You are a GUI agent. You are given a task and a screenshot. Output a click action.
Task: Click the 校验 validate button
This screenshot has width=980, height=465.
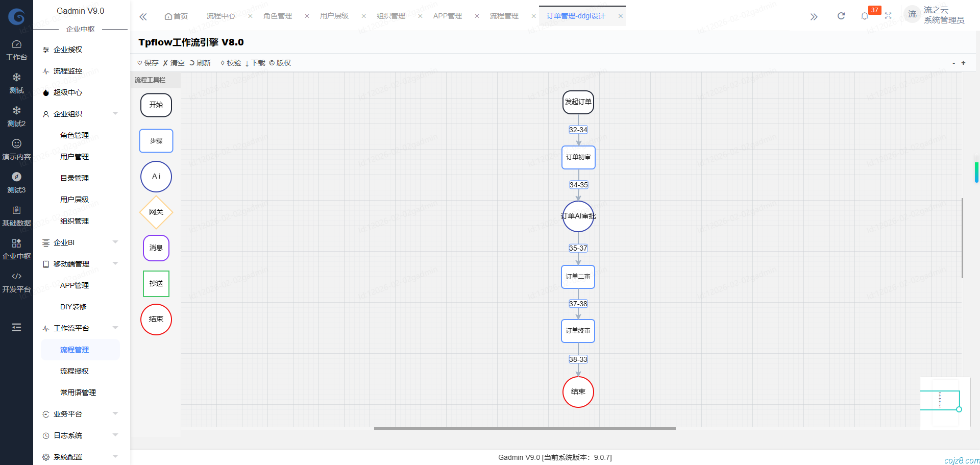click(231, 63)
